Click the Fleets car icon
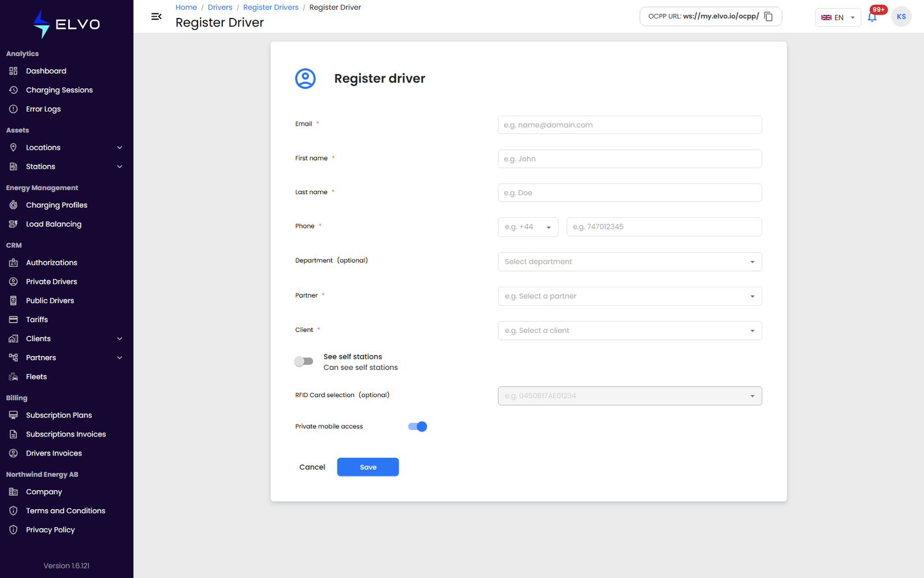924x578 pixels. (x=13, y=377)
